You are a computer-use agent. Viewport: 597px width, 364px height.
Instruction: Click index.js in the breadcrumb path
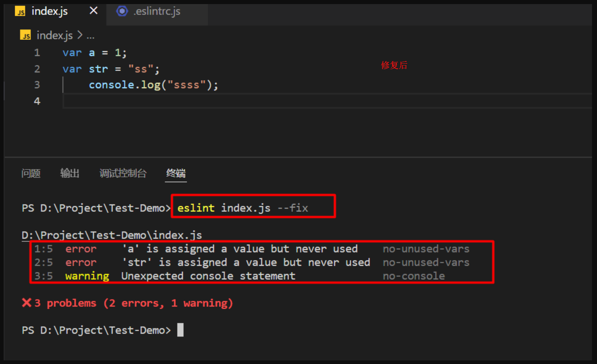pos(55,35)
